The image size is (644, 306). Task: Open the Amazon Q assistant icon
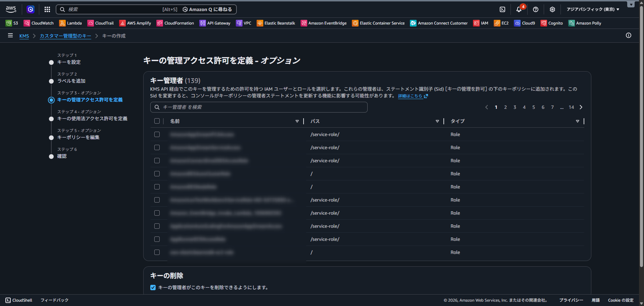click(31, 9)
